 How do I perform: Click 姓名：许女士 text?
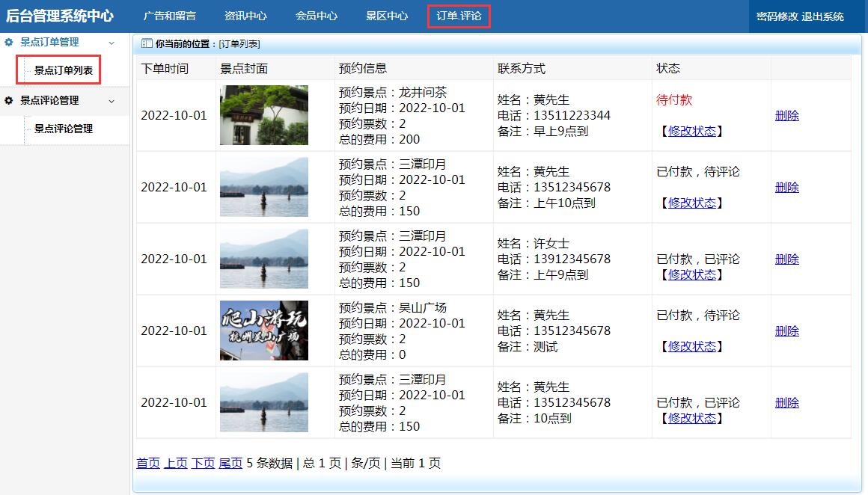coord(533,243)
